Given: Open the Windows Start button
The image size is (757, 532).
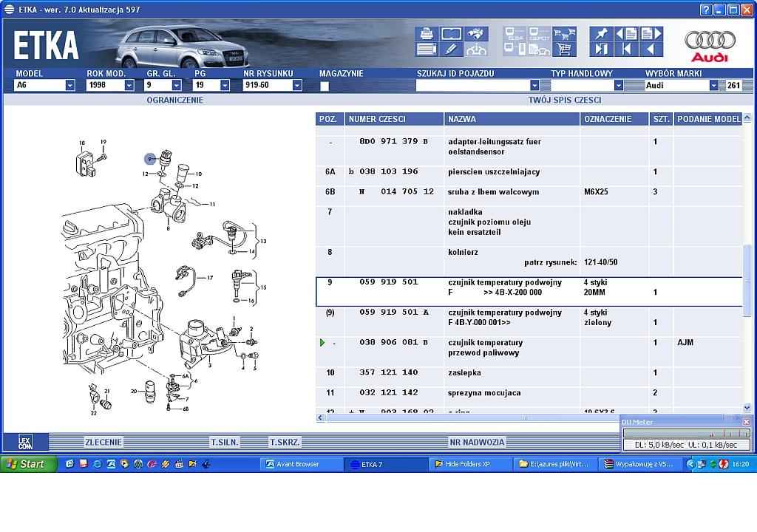Looking at the screenshot, I should (x=29, y=464).
